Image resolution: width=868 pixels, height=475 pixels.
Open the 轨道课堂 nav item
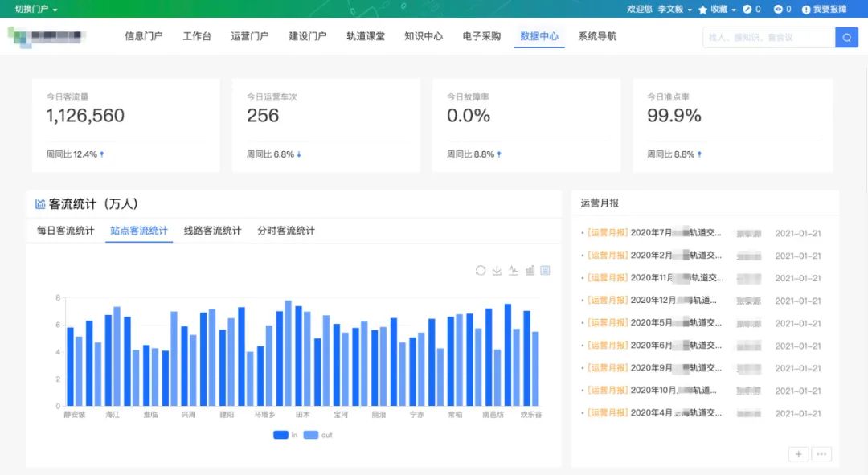click(366, 36)
